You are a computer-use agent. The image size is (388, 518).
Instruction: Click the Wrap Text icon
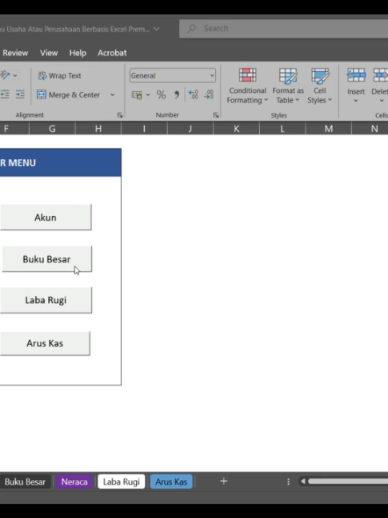(x=42, y=76)
